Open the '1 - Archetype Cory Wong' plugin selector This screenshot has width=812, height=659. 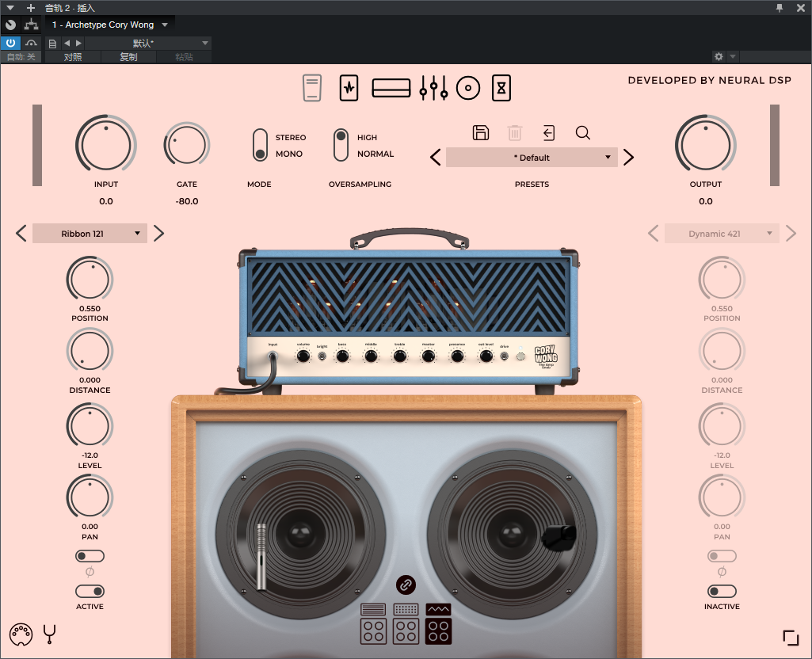point(110,25)
